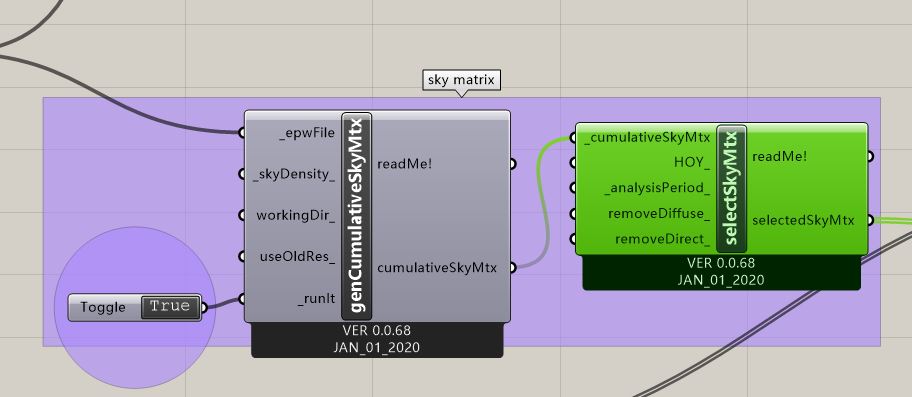Image resolution: width=912 pixels, height=397 pixels.
Task: Click the selectSkyMtx component name bar
Action: (x=732, y=188)
